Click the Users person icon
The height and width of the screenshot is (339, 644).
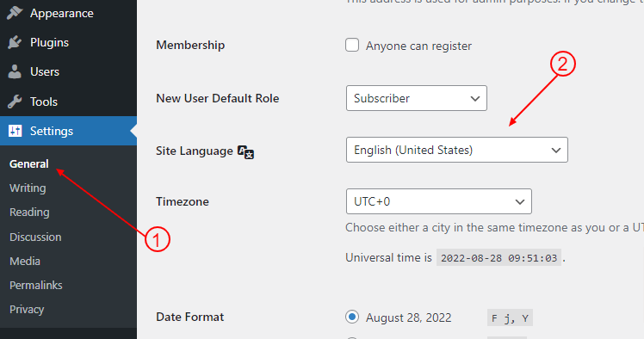[15, 71]
